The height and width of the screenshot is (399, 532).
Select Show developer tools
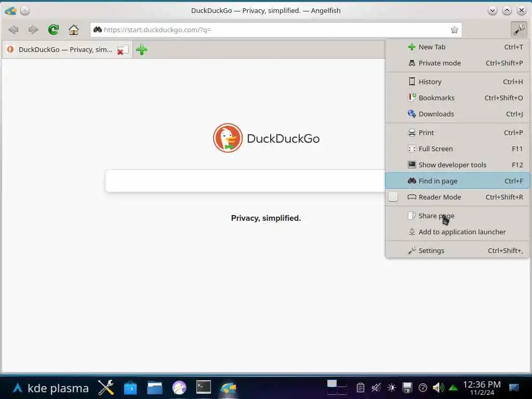pyautogui.click(x=457, y=165)
